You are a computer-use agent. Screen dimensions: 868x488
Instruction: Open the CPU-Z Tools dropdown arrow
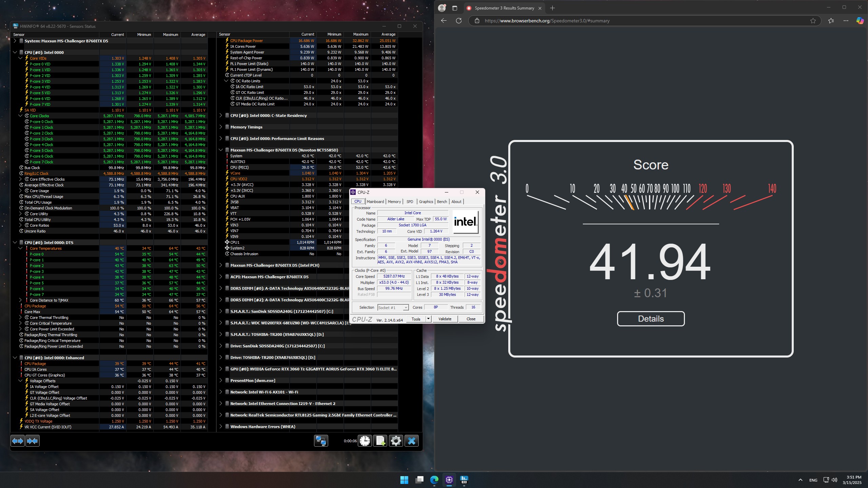428,319
